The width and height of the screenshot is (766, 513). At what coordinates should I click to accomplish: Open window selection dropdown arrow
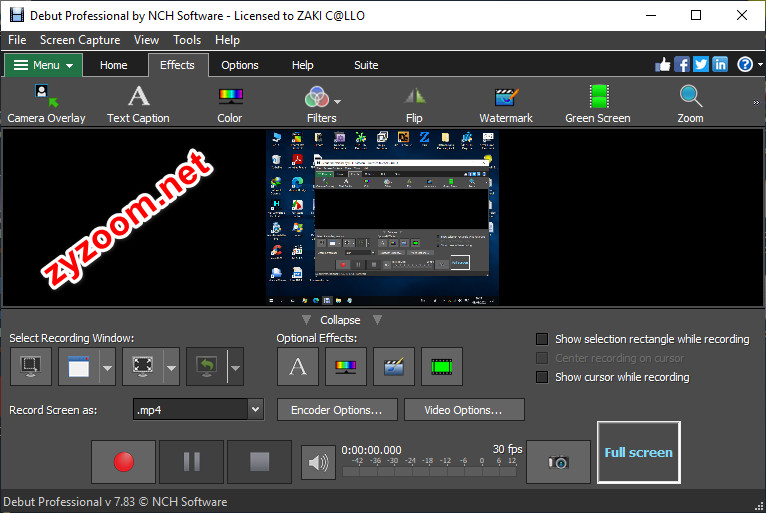(x=107, y=367)
